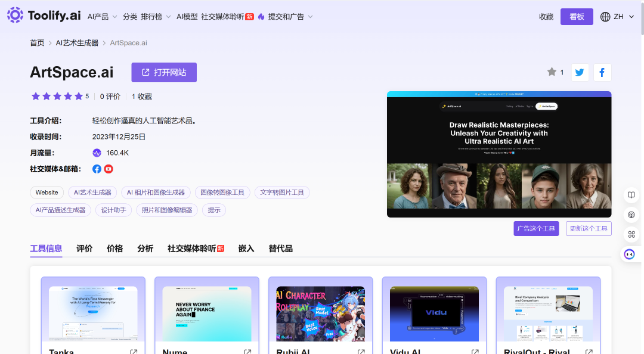The image size is (644, 354).
Task: Click the Website tag
Action: click(47, 192)
